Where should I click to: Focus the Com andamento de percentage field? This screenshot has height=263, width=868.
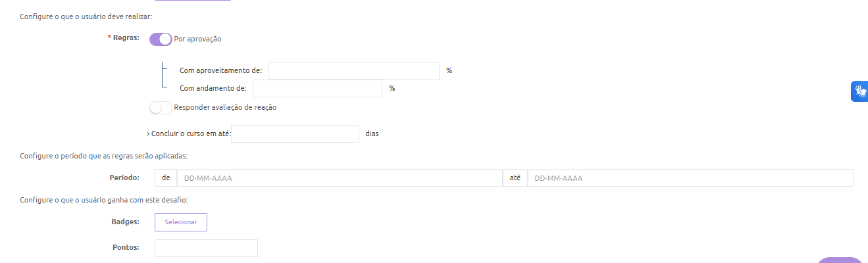(x=317, y=89)
